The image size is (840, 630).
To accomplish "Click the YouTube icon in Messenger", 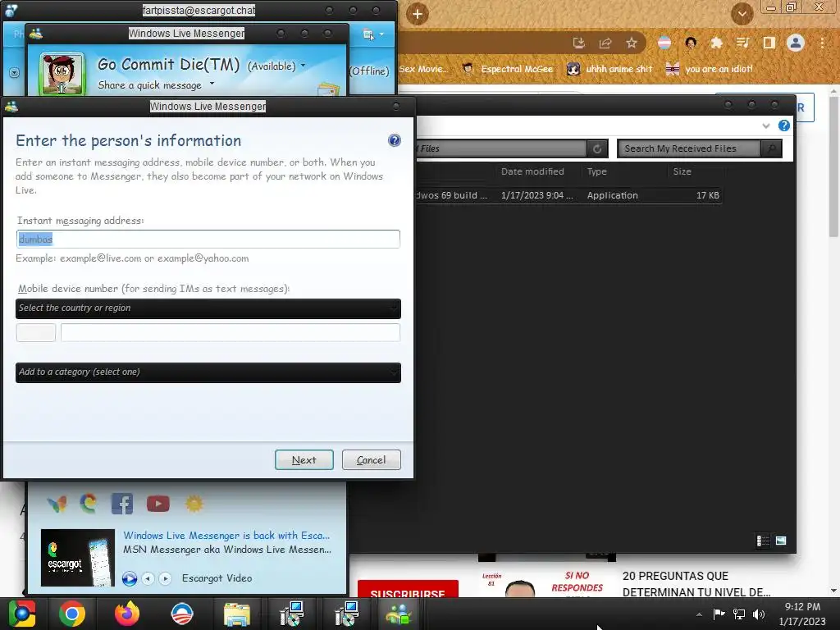I will 158,504.
